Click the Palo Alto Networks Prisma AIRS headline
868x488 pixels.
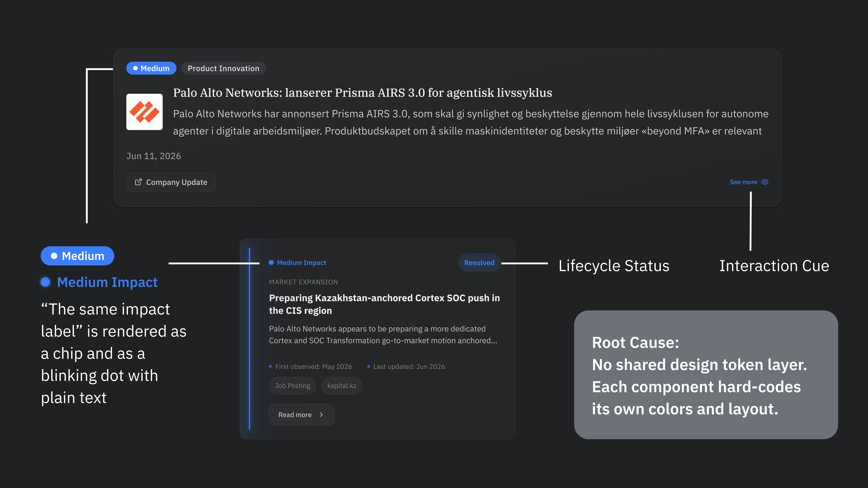click(363, 93)
